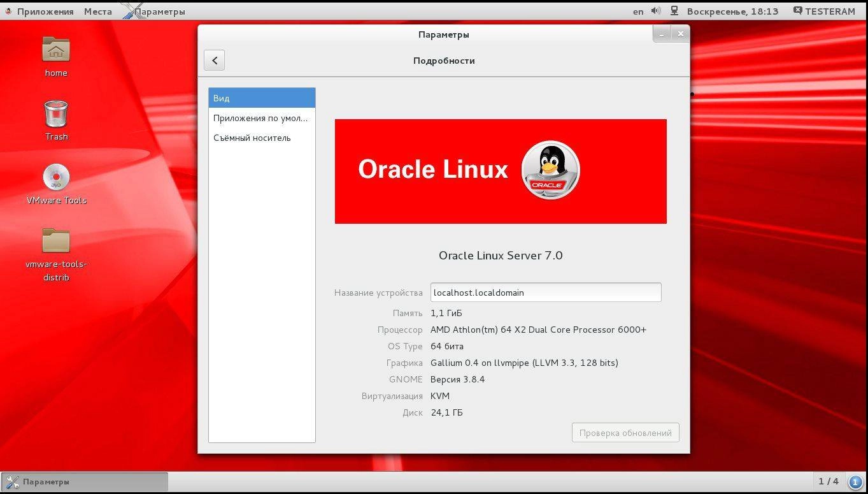Select the Вид sidebar item
The width and height of the screenshot is (868, 494).
[262, 98]
